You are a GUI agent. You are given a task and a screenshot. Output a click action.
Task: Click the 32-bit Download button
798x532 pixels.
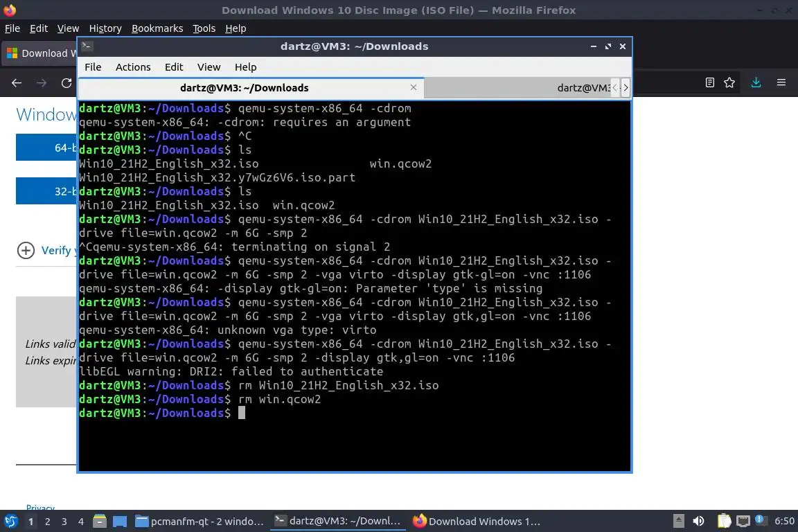pos(46,191)
